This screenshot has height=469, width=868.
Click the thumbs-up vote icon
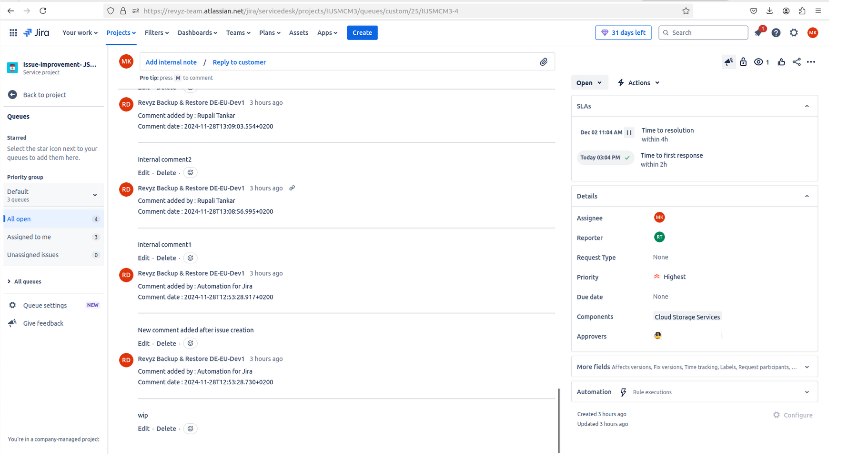point(781,62)
